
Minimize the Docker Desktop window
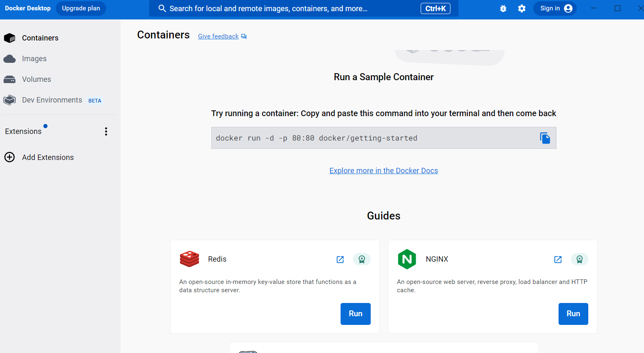(594, 8)
